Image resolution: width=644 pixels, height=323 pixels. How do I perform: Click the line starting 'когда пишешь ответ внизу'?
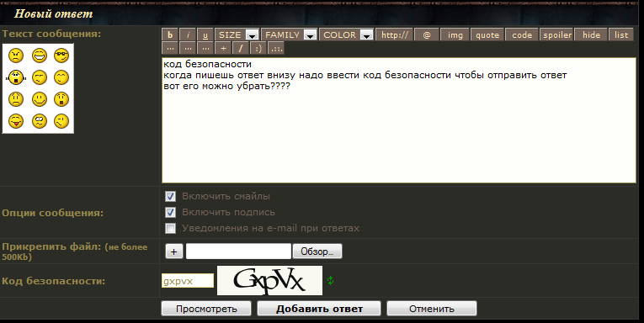(x=365, y=76)
